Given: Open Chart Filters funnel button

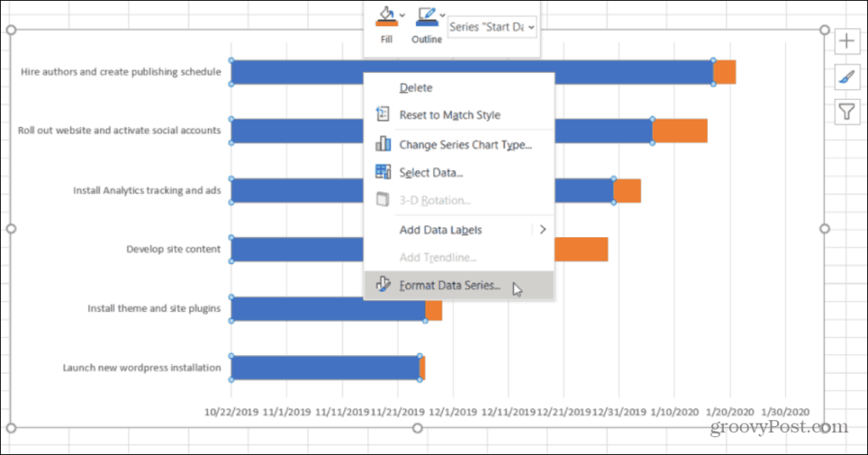Looking at the screenshot, I should (x=847, y=113).
